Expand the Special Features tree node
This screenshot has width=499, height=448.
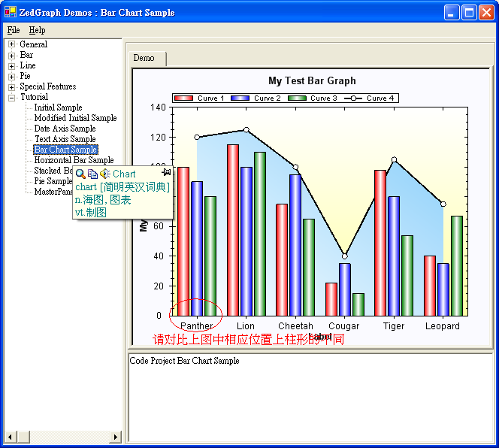[11, 87]
